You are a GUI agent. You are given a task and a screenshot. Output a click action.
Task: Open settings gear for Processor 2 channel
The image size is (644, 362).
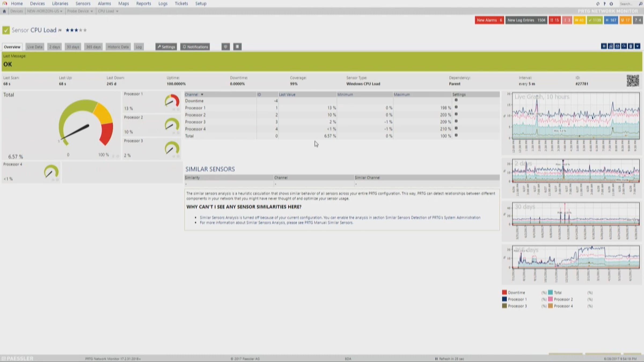tap(456, 114)
